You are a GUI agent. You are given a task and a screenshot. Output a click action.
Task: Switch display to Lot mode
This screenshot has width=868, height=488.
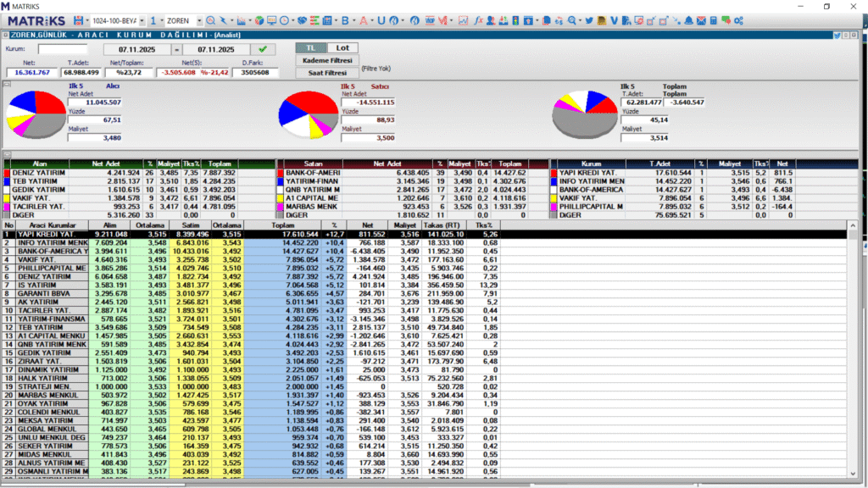[341, 48]
